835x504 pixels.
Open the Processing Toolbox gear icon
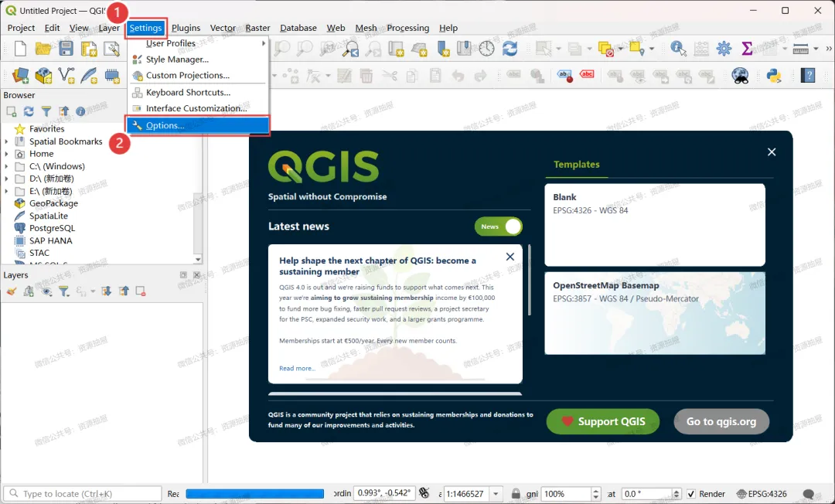pyautogui.click(x=724, y=49)
